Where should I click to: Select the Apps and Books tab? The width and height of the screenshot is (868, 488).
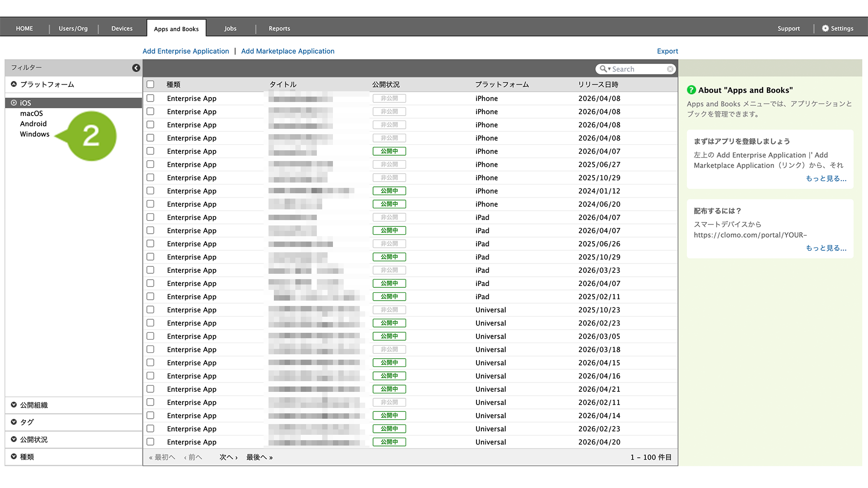176,29
